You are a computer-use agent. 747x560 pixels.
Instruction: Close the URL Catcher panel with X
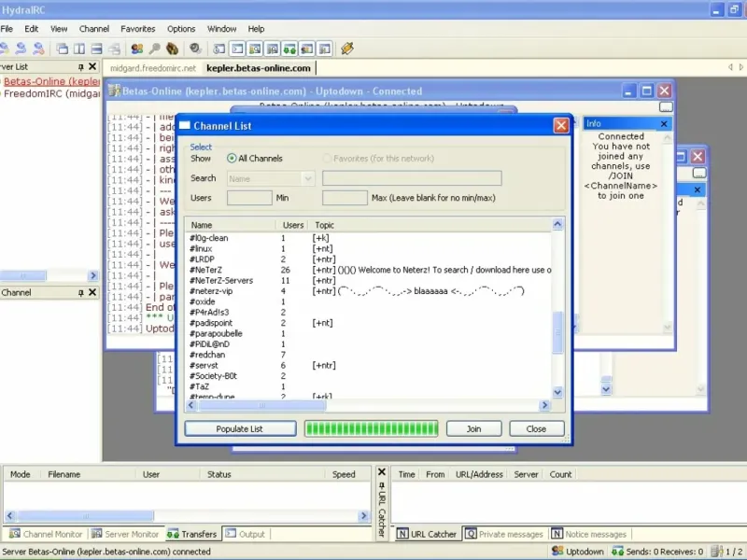[x=381, y=473]
